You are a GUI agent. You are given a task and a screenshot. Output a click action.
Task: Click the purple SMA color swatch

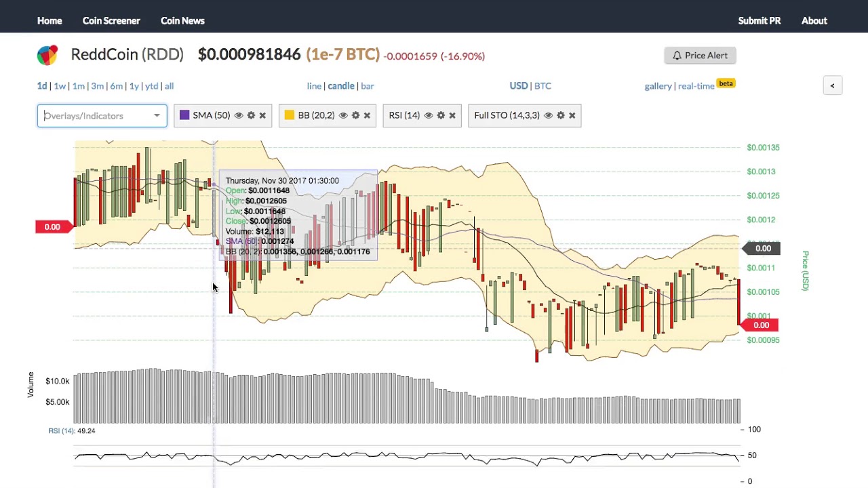184,115
